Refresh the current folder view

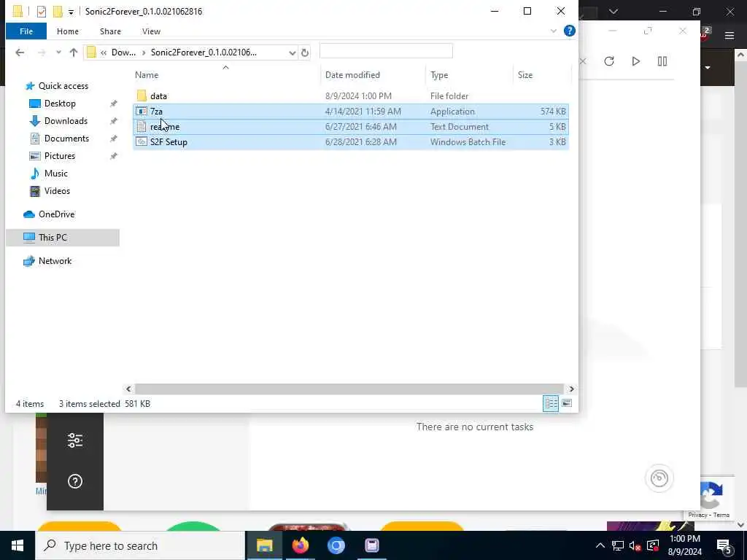(305, 52)
